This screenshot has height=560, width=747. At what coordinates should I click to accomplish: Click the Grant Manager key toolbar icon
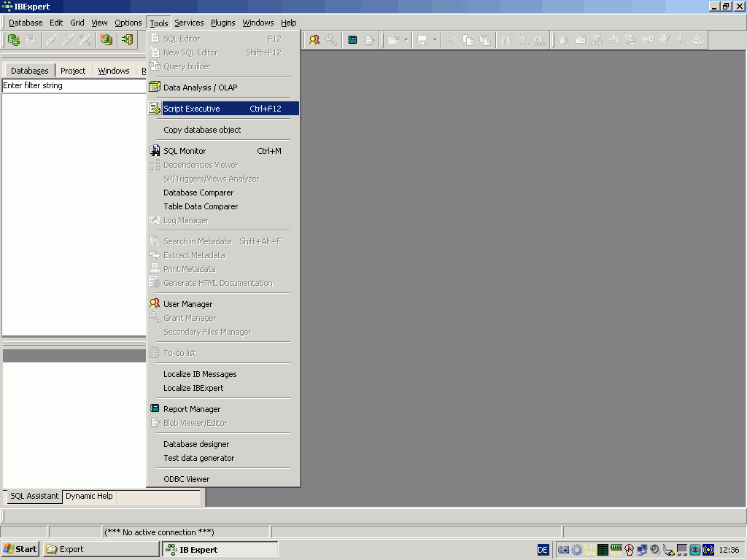331,40
